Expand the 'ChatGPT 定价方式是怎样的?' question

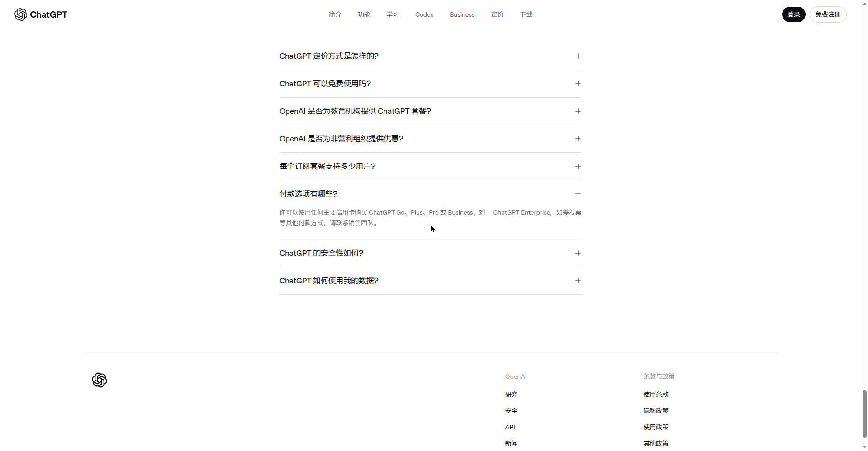430,56
